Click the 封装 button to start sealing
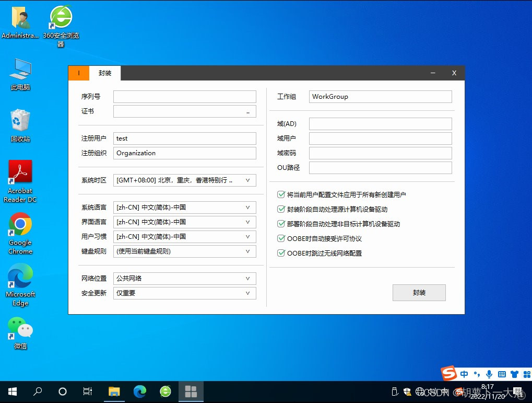Viewport: 532px width, 403px height. 419,293
